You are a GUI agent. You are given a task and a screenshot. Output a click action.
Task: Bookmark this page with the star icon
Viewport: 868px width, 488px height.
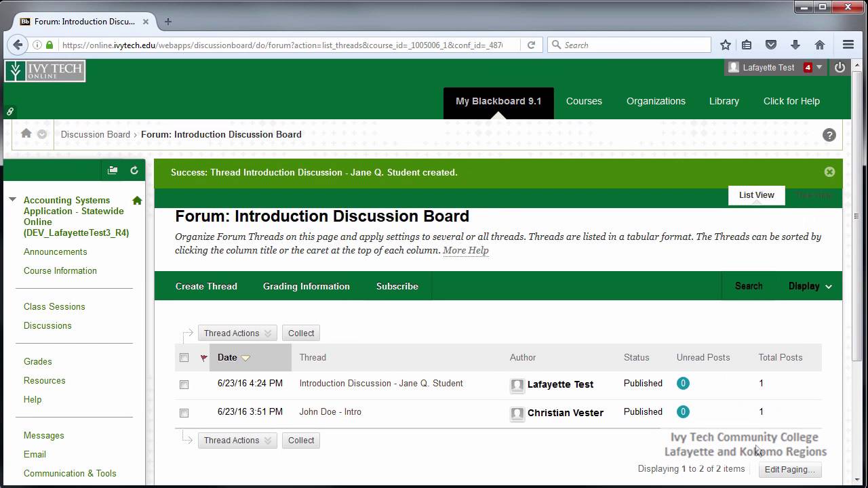pos(726,45)
